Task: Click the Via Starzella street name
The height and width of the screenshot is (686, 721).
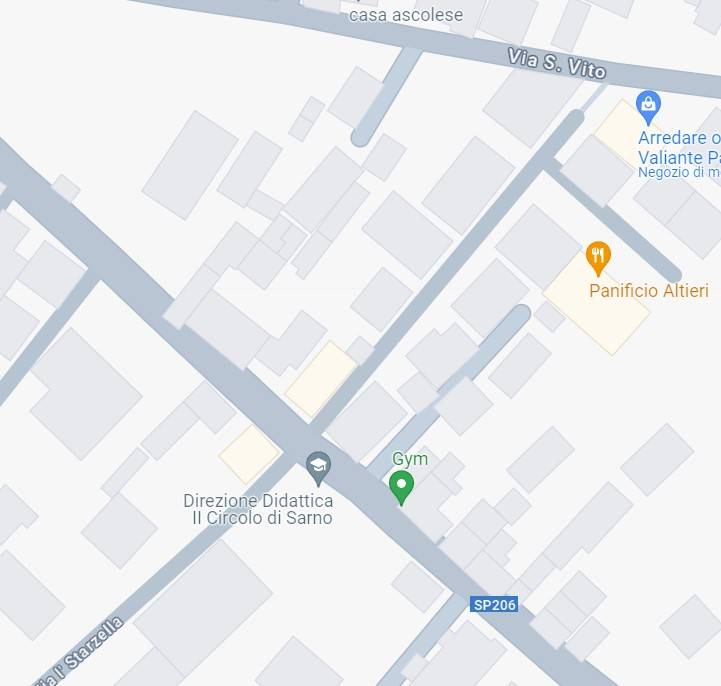Action: pos(79,651)
